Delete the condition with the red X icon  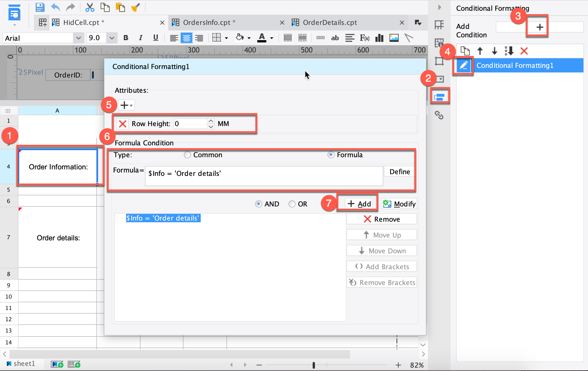524,51
